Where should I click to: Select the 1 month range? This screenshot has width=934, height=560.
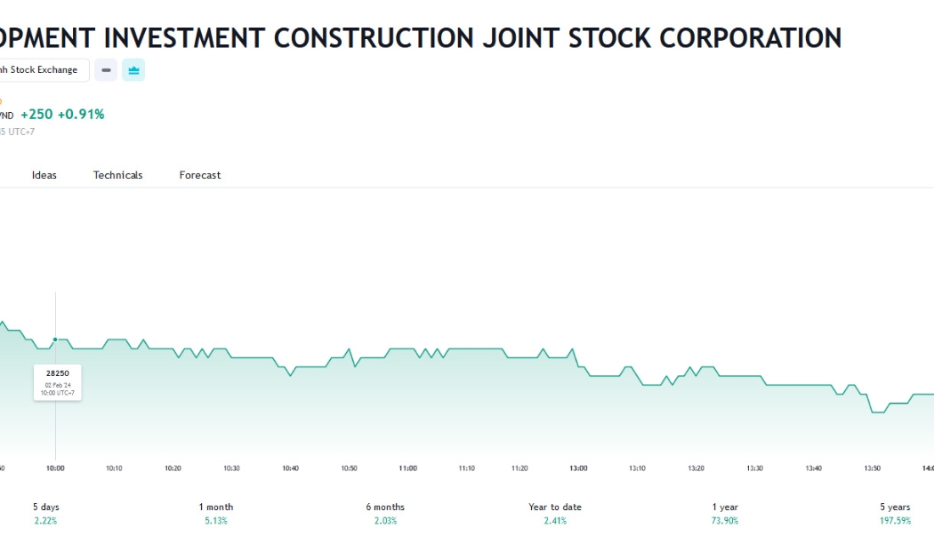click(x=216, y=514)
